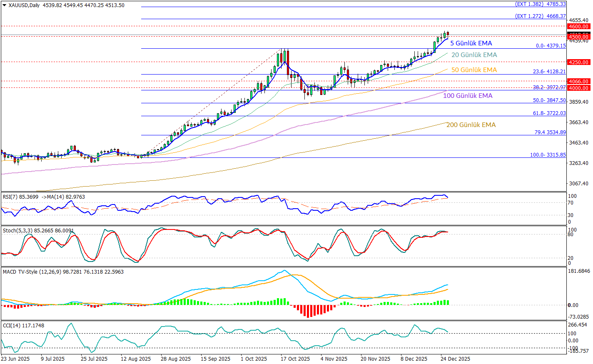Image resolution: width=593 pixels, height=364 pixels.
Task: Click the red 4000.00 price level tag
Action: click(x=578, y=88)
